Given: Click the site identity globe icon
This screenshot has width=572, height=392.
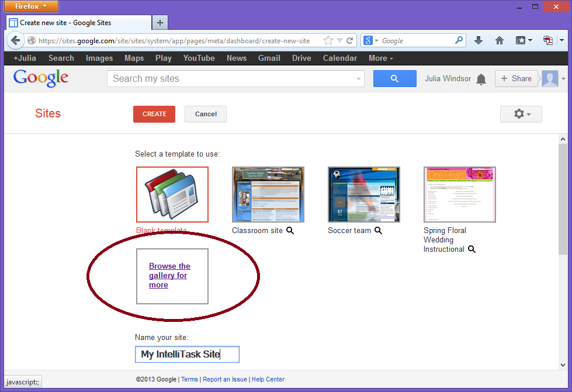Looking at the screenshot, I should coord(32,40).
